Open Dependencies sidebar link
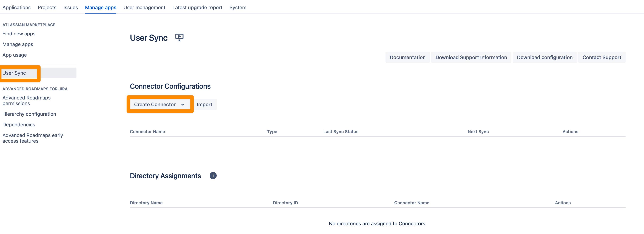Screen dimensions: 644x234 click(19, 124)
